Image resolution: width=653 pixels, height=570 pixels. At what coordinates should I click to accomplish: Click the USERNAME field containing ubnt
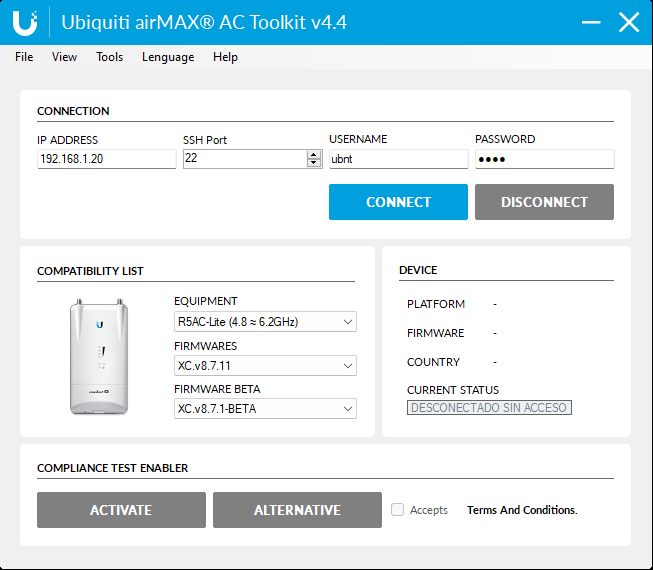[399, 159]
